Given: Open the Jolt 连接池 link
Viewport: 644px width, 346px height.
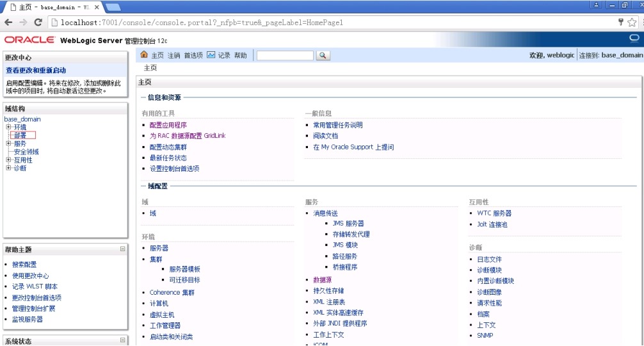Looking at the screenshot, I should (492, 224).
